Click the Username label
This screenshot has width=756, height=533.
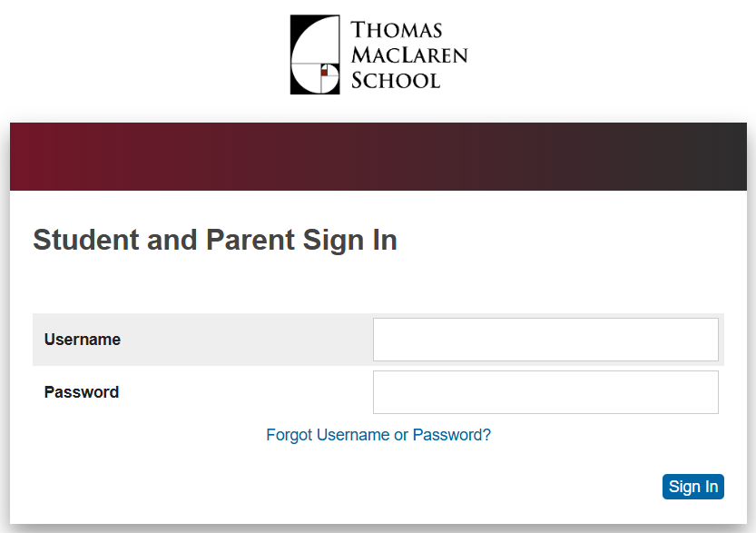tap(83, 339)
